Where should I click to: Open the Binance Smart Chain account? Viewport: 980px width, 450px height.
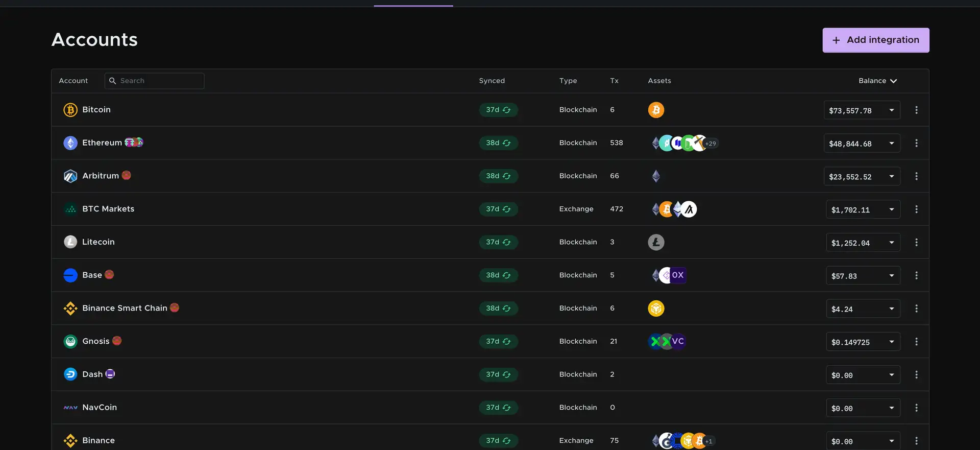pos(125,309)
